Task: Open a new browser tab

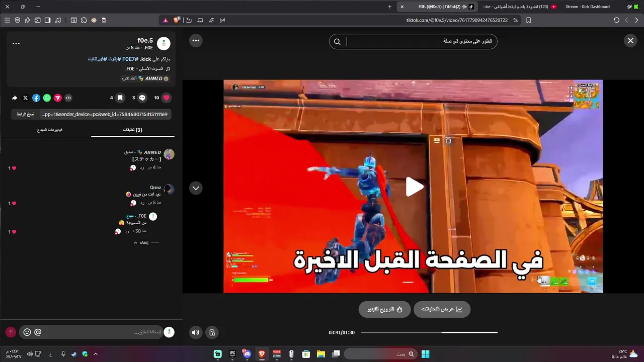Action: (389, 7)
